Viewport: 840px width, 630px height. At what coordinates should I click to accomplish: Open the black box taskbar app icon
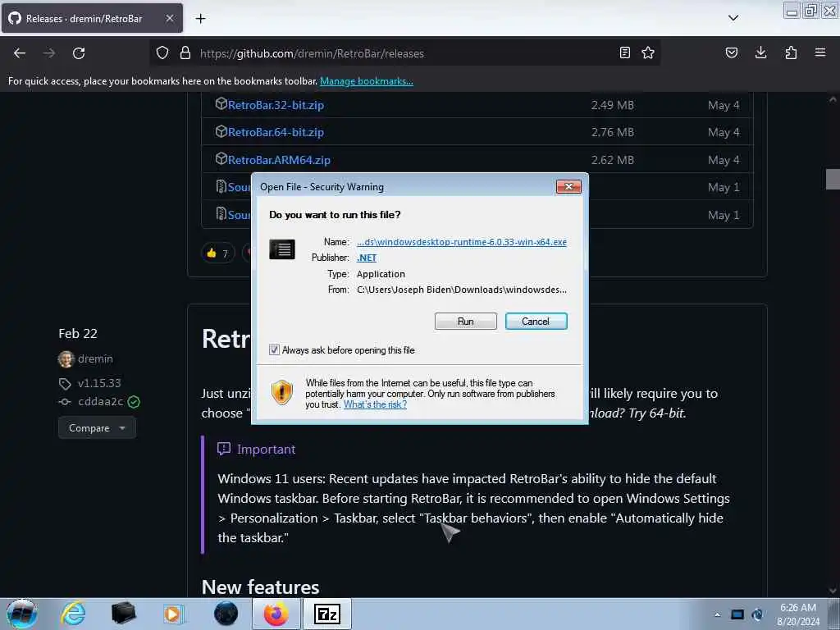[x=123, y=614]
